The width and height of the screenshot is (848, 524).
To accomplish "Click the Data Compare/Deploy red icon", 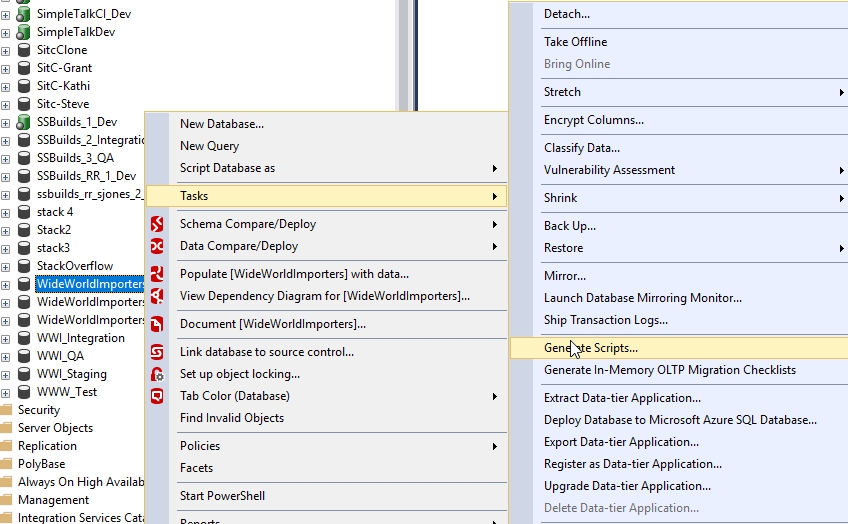I will point(157,246).
